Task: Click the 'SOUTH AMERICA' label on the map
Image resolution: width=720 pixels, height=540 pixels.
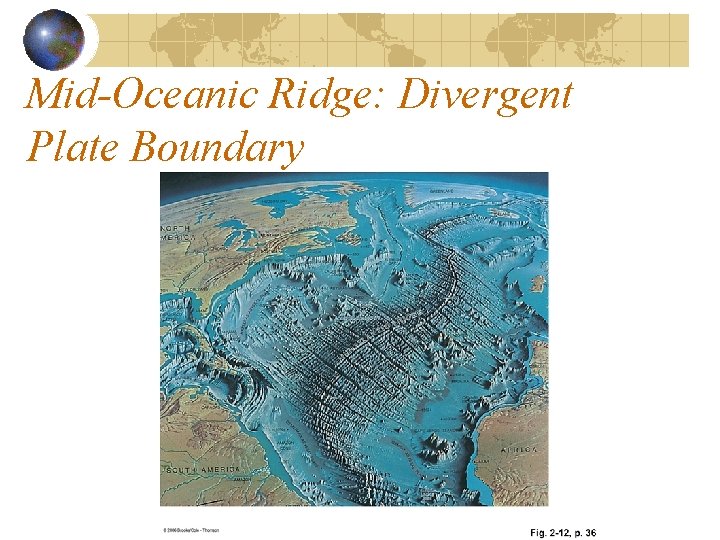Action: click(x=202, y=470)
